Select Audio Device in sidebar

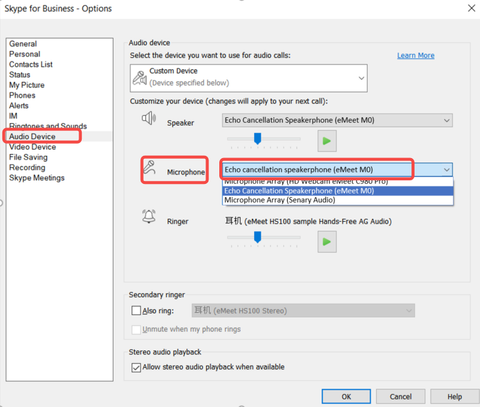(32, 136)
